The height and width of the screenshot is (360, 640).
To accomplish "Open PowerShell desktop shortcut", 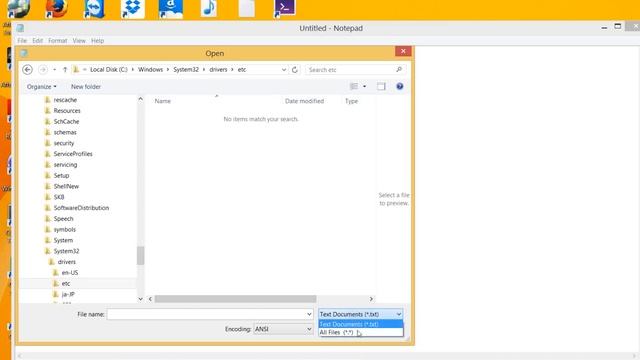I will (x=284, y=8).
